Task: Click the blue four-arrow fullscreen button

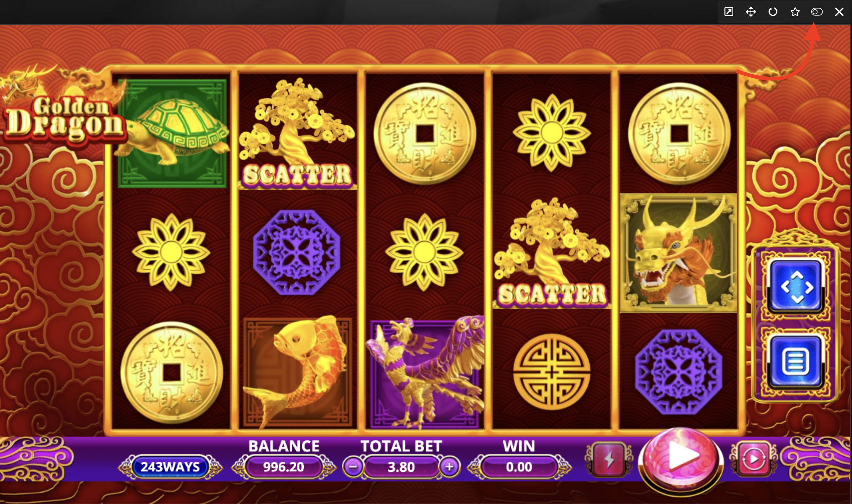Action: pos(795,287)
